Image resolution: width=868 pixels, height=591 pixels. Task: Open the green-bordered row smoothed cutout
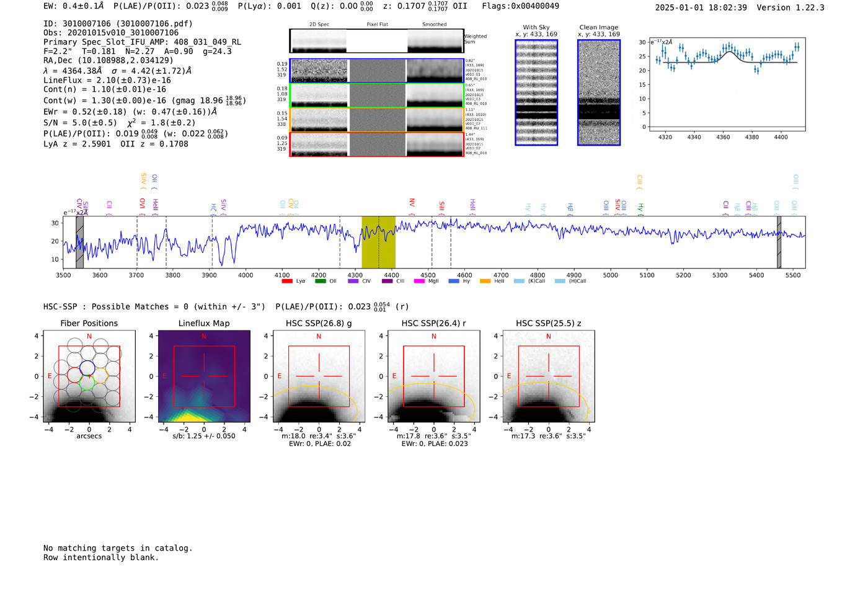[435, 96]
